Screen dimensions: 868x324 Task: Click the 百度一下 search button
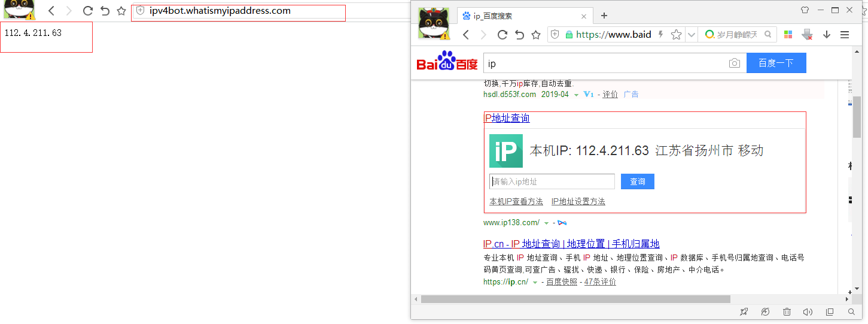(776, 63)
